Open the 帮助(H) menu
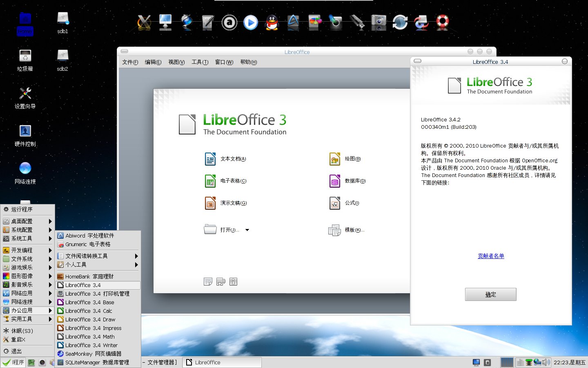The image size is (588, 368). [249, 62]
